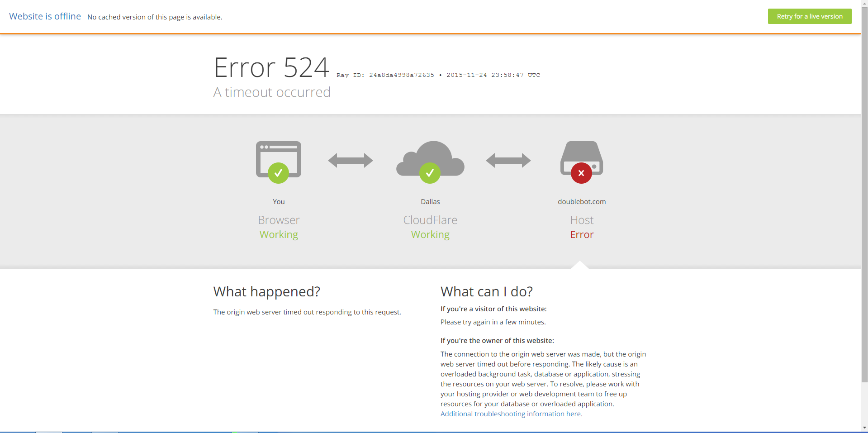Click the 'Error 524' title text

271,68
